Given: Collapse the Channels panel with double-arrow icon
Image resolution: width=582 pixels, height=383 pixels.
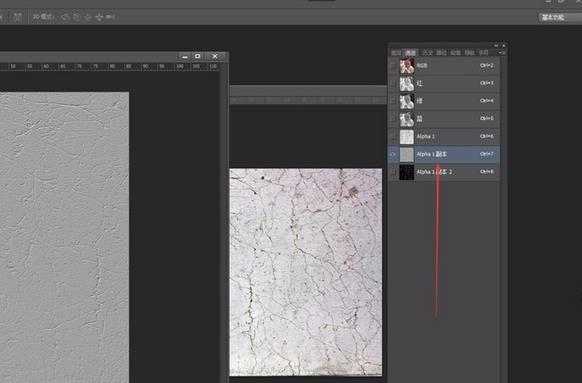Looking at the screenshot, I should [x=496, y=45].
